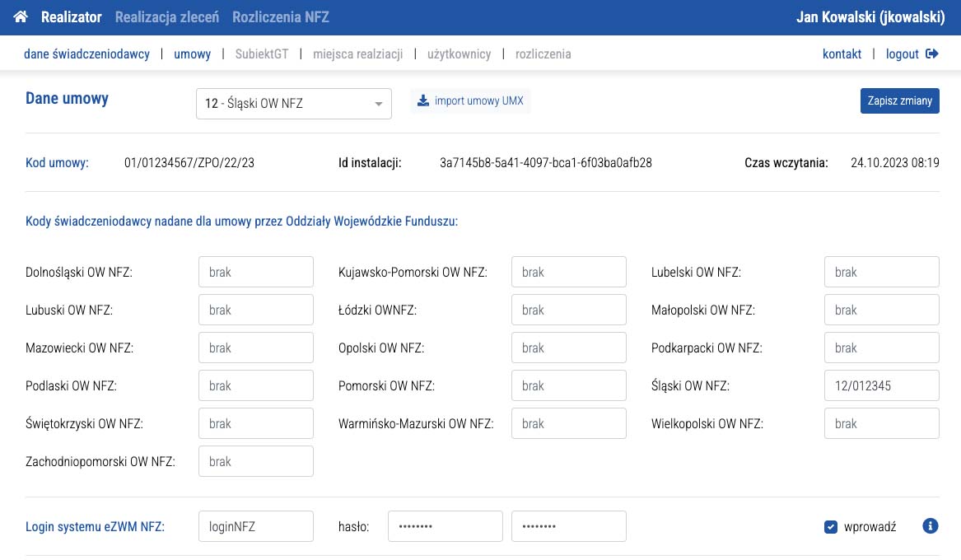Open the użytkownicy tab
The height and width of the screenshot is (560, 961).
[x=459, y=54]
